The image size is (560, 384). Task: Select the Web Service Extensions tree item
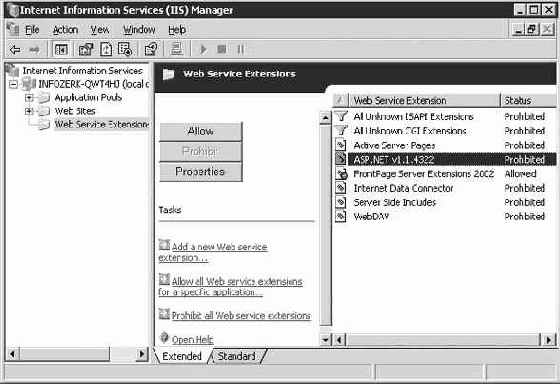[101, 124]
